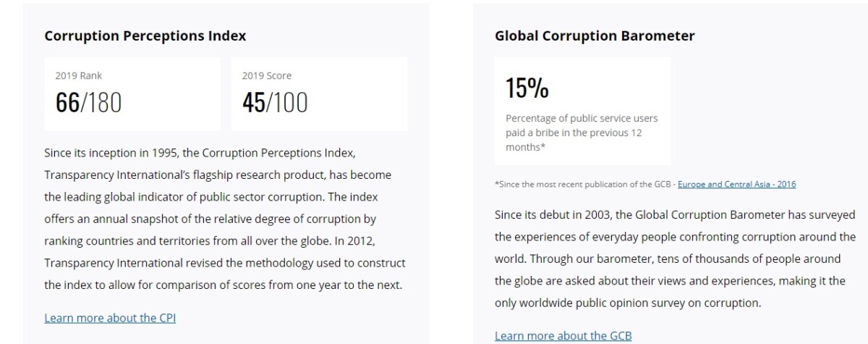Image resolution: width=868 pixels, height=344 pixels.
Task: Select the 2019 Rank 66/180 card
Action: (132, 94)
